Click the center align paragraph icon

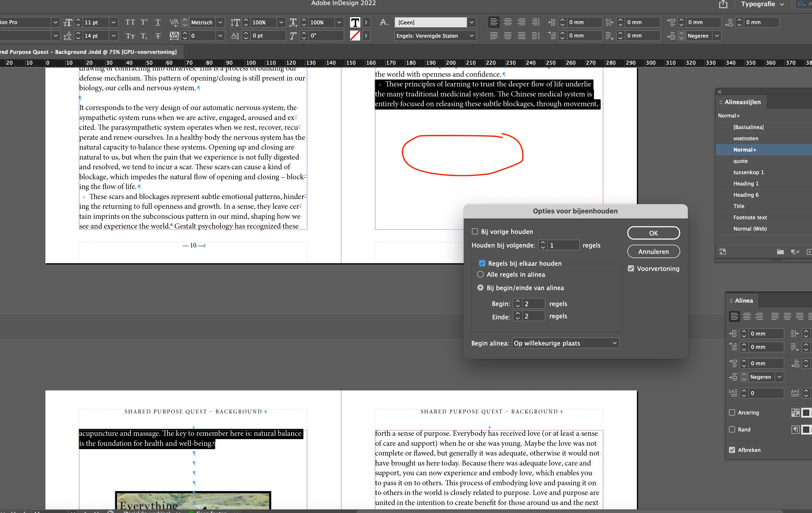508,22
